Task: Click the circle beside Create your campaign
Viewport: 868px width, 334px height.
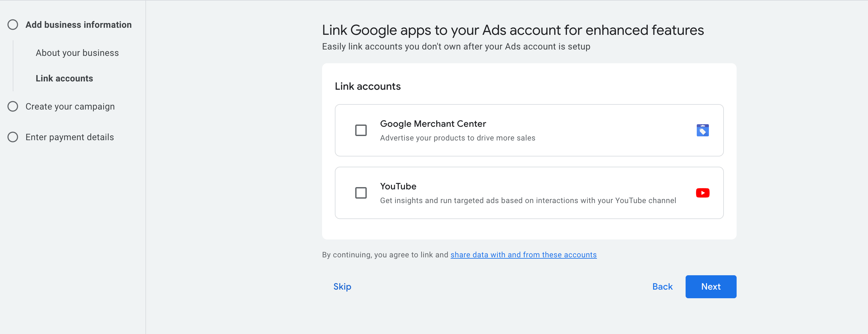Action: point(13,106)
